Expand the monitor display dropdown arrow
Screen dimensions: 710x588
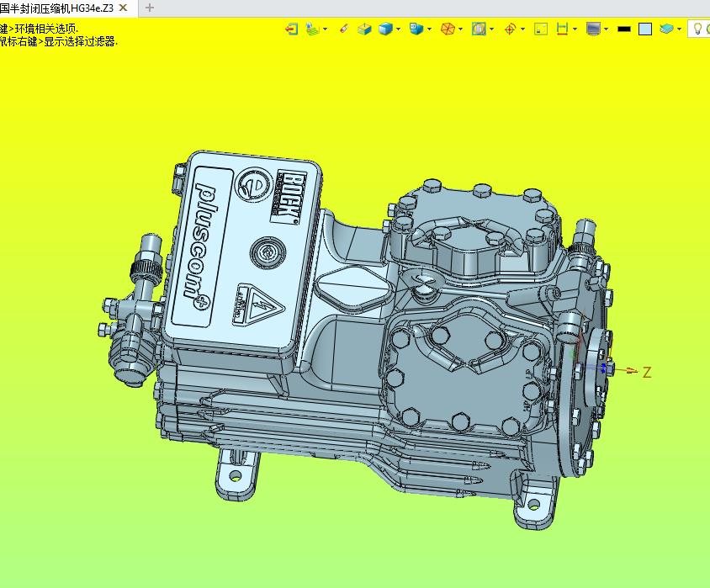coord(607,29)
